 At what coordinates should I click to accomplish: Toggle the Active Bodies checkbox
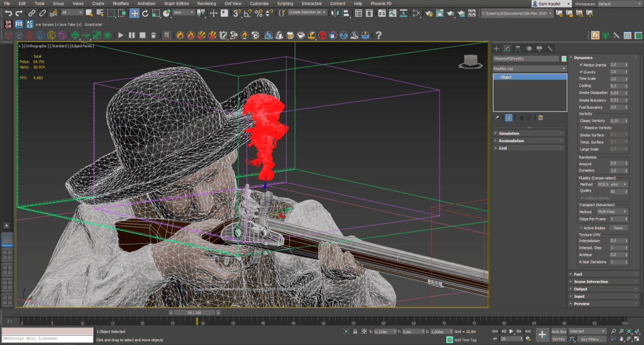click(581, 227)
